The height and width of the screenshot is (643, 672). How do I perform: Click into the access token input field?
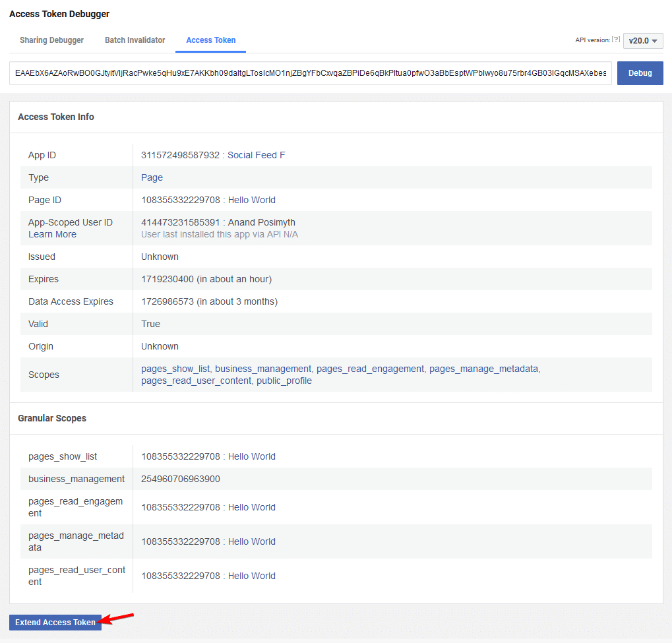(311, 73)
